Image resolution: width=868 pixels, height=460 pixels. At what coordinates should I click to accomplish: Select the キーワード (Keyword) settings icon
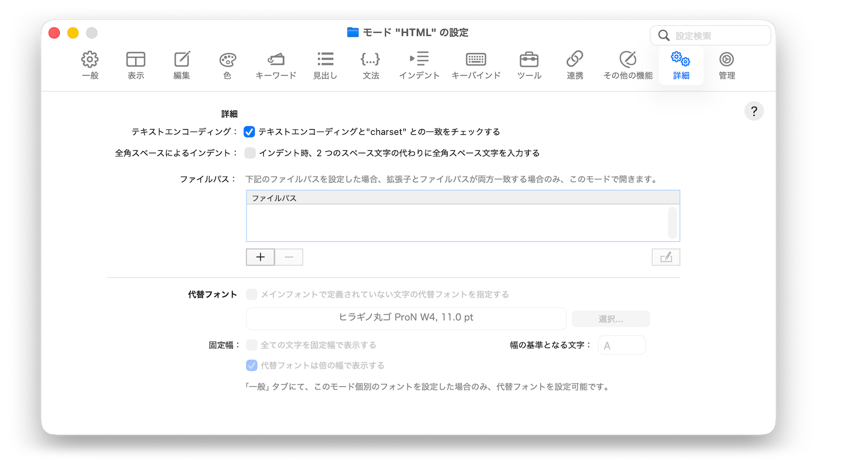276,65
